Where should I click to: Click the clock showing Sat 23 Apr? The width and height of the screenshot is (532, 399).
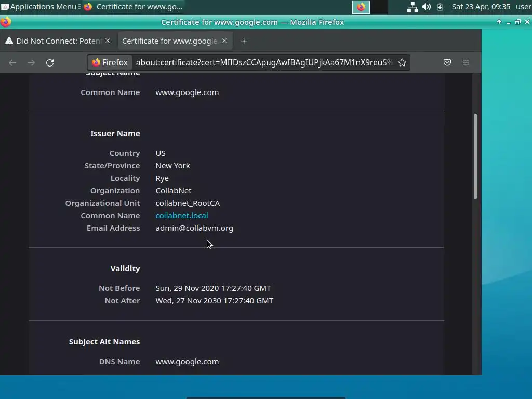[481, 7]
